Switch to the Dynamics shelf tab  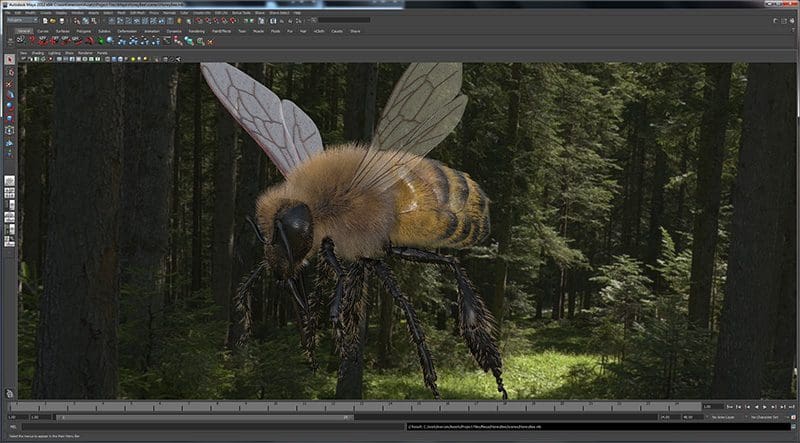coord(174,31)
